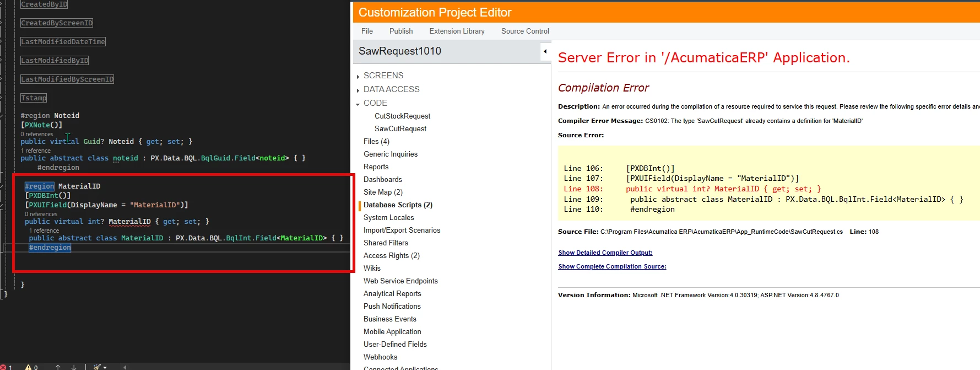
Task: Open Import/Export Scenarios section
Action: point(402,230)
